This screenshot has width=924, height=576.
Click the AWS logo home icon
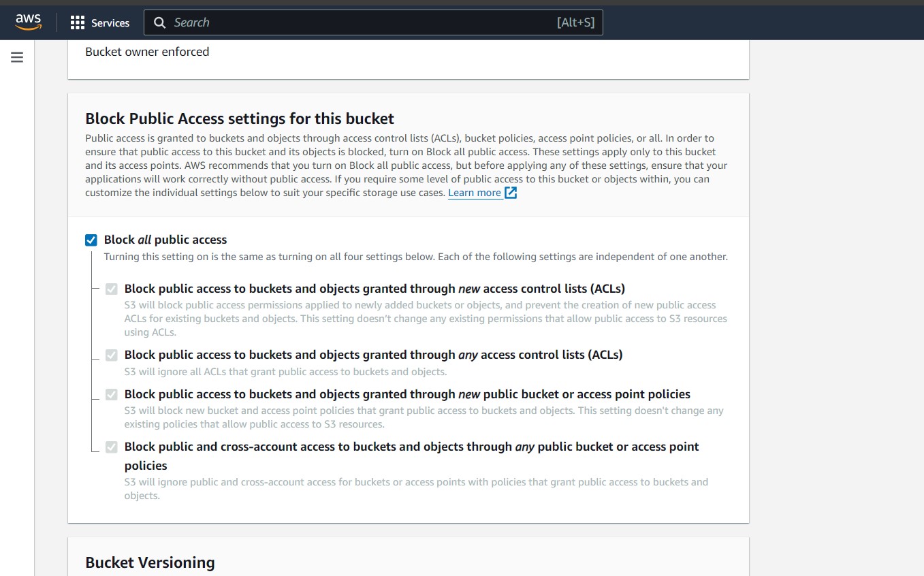[x=29, y=22]
